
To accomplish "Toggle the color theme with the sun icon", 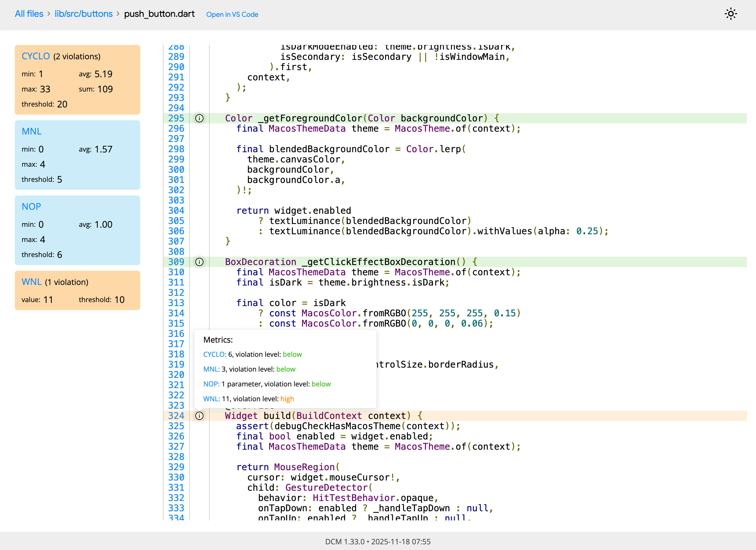I will click(x=731, y=14).
